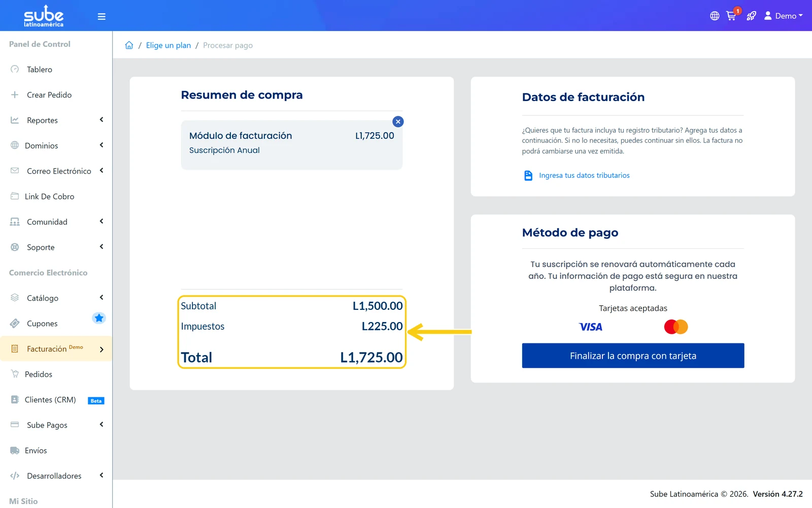The width and height of the screenshot is (812, 508).
Task: Open Cupones in sidebar
Action: (x=42, y=324)
